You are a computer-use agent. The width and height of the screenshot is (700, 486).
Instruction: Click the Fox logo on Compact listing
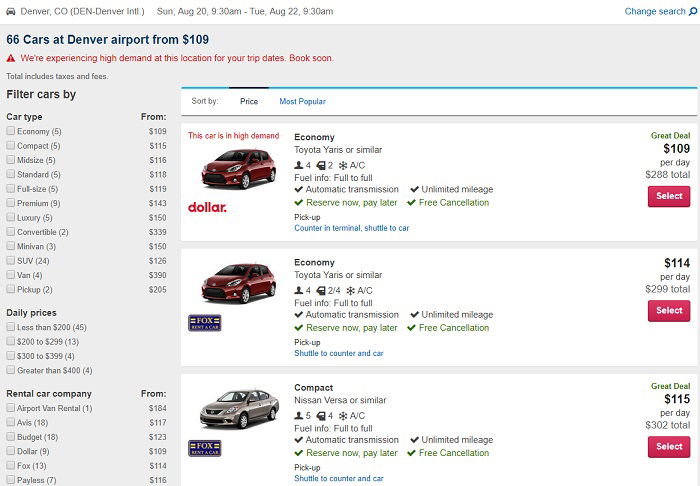coord(204,449)
